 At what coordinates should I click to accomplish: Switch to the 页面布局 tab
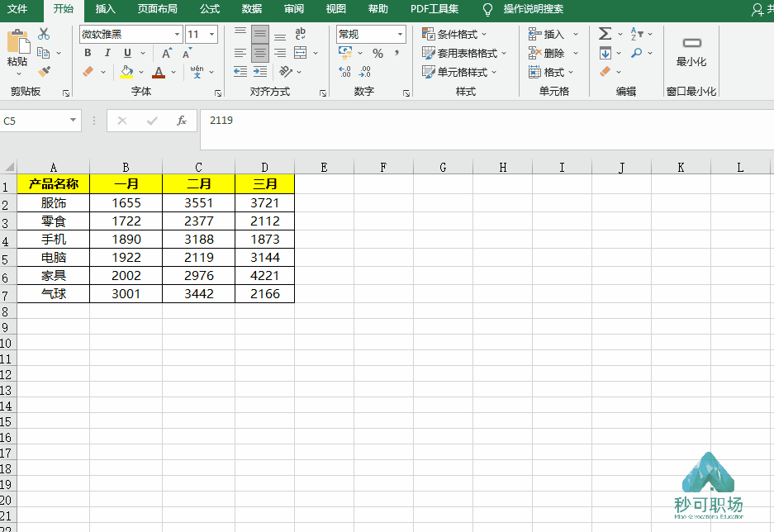tap(158, 9)
